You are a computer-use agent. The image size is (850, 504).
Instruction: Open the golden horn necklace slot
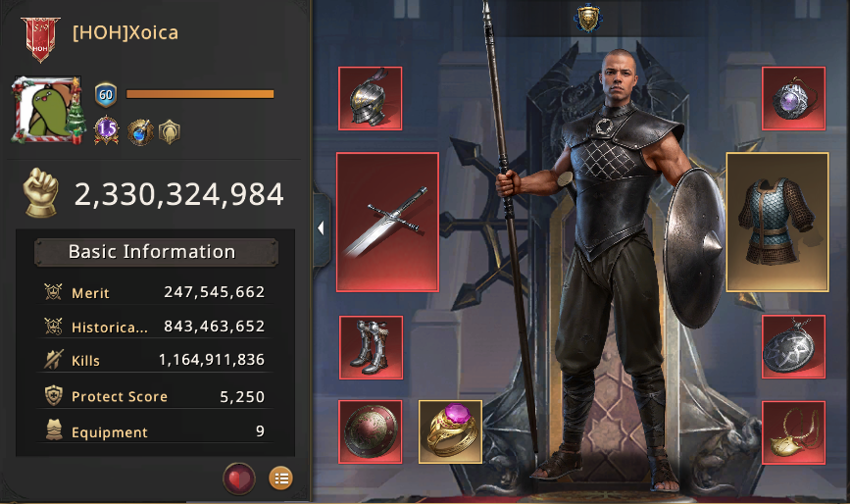pos(793,433)
